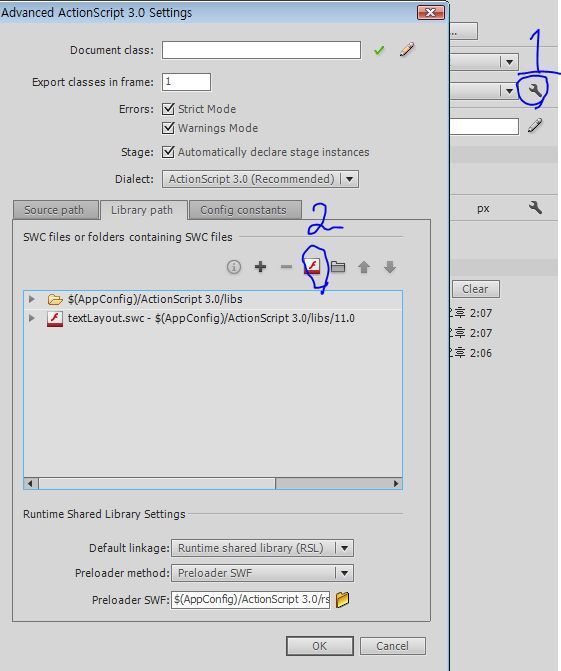This screenshot has height=671, width=561.
Task: Select '$(AppConfig)/ActionScript 3.0/libs' row text
Action: click(x=155, y=299)
